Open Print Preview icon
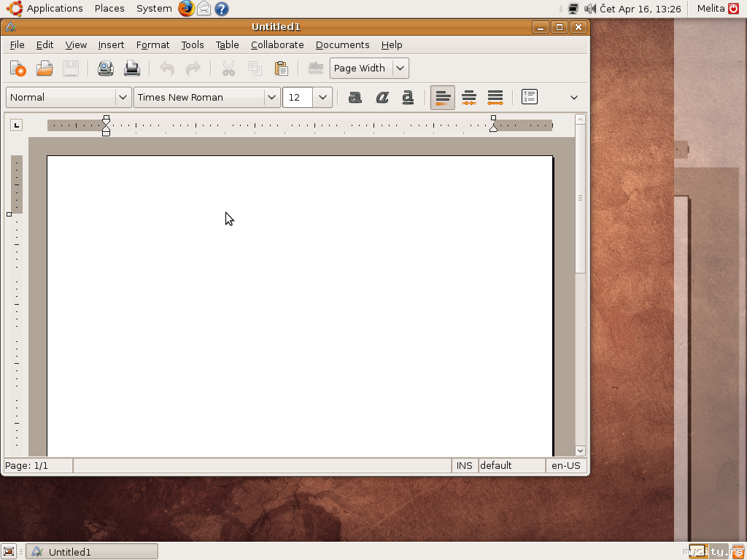747x560 pixels. click(x=106, y=69)
